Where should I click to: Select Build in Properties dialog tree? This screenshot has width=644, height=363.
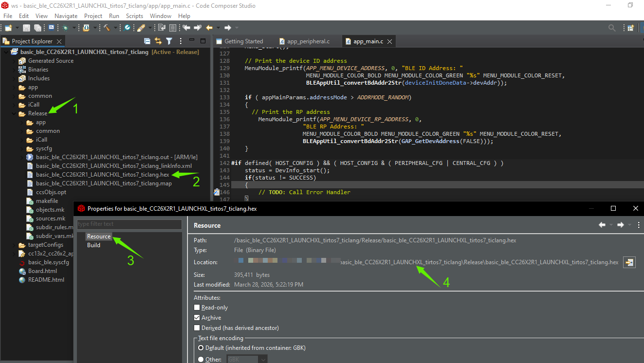(93, 245)
